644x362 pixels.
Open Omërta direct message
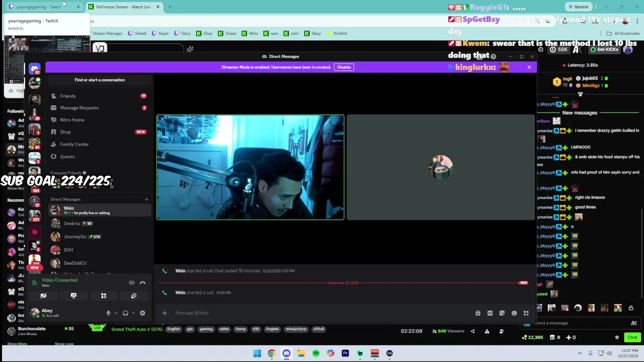pos(100,223)
